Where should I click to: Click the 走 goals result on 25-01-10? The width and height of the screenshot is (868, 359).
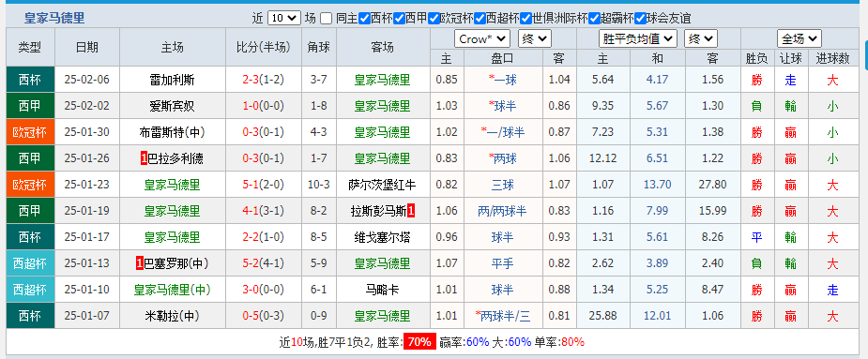coord(832,290)
